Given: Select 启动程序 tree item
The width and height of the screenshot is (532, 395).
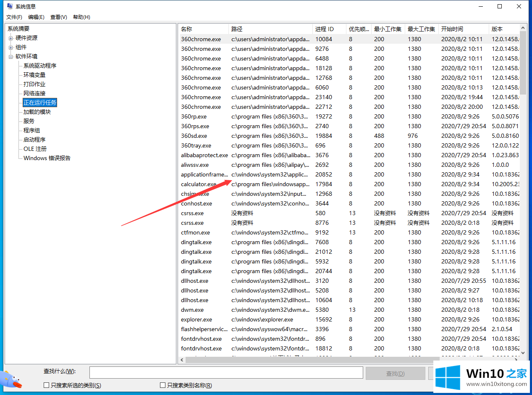Looking at the screenshot, I should (34, 140).
